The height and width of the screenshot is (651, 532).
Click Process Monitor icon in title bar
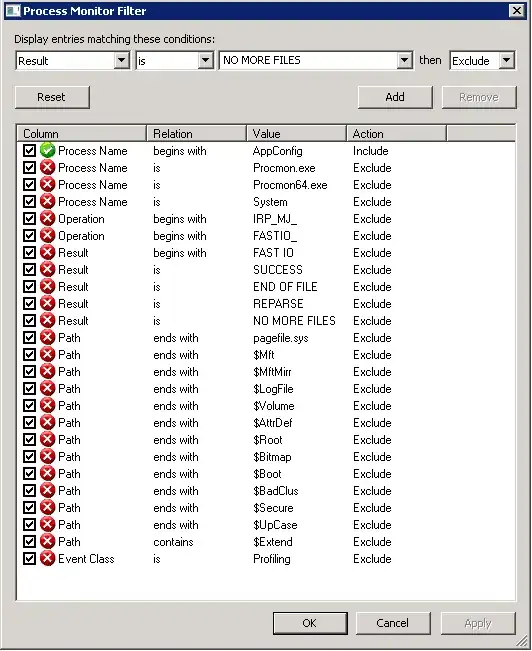(12, 10)
